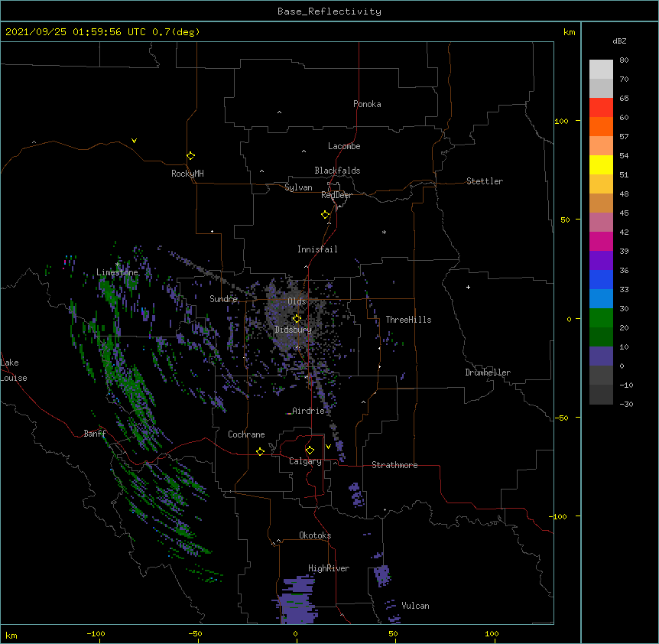
Task: Click the Airdrie city label
Action: [308, 411]
